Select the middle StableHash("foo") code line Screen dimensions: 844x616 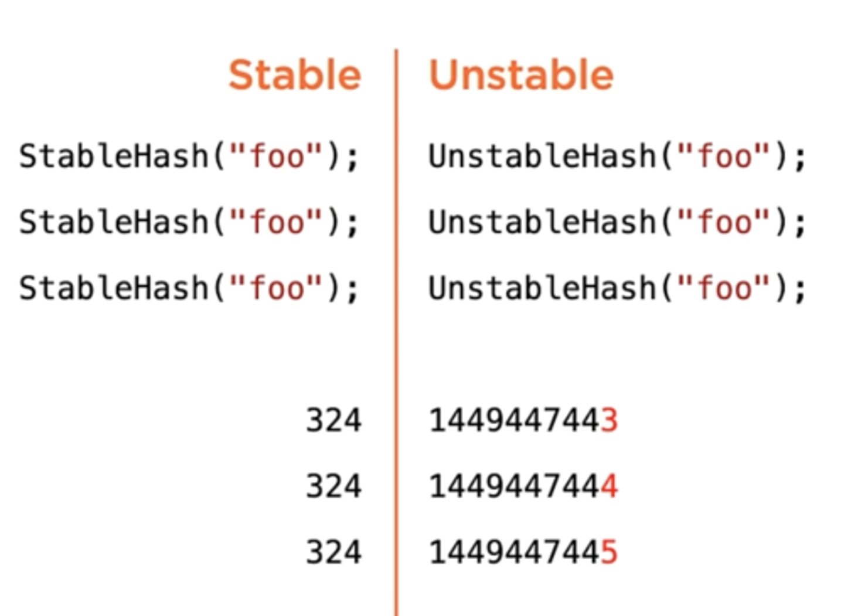point(189,223)
